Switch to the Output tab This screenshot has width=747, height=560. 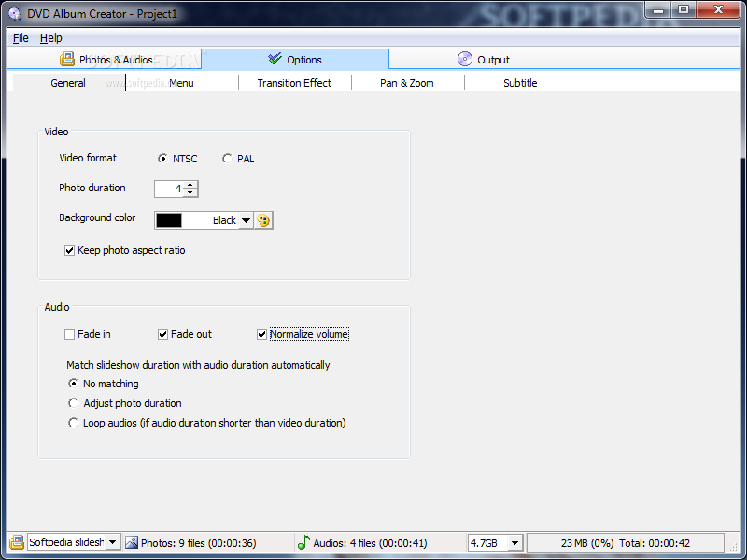[x=483, y=60]
